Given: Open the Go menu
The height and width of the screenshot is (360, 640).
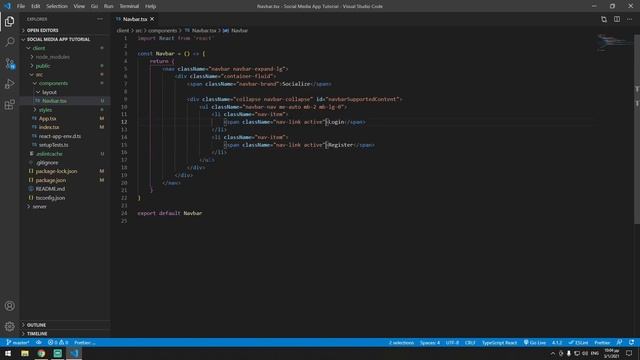Looking at the screenshot, I should click(x=94, y=6).
